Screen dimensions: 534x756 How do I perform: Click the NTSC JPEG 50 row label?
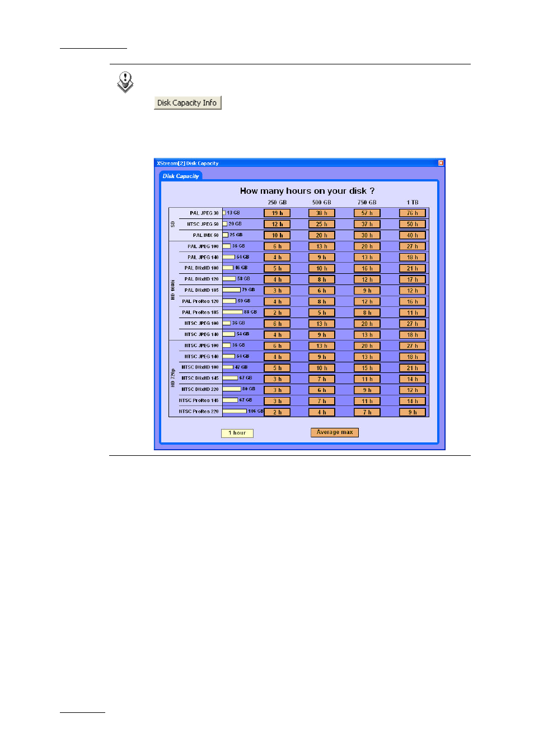click(203, 224)
